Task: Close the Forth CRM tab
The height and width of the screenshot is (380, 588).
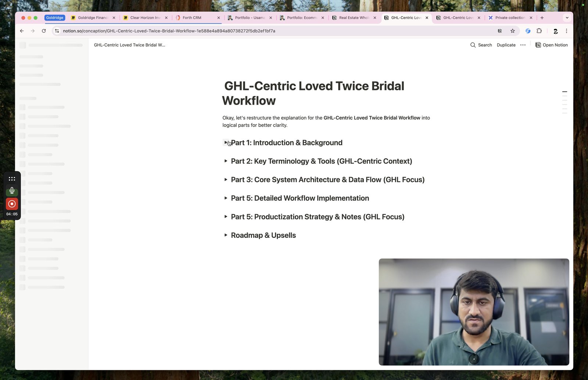Action: (x=219, y=18)
